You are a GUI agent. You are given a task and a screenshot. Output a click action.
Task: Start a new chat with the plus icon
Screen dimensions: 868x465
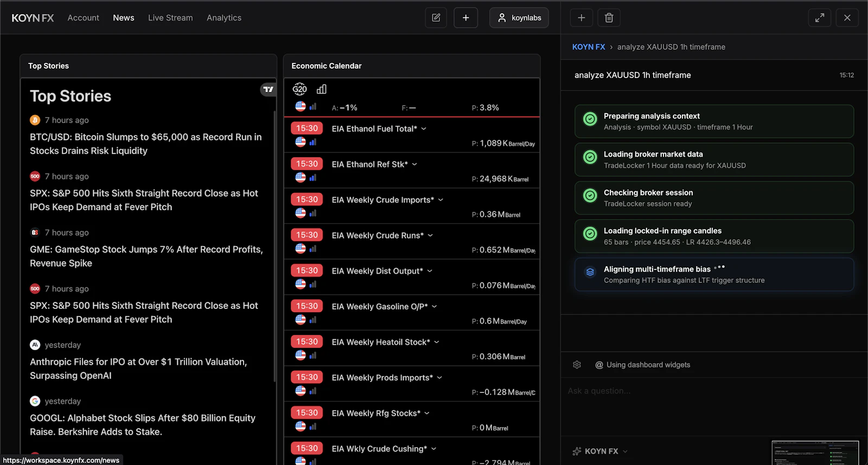(582, 18)
